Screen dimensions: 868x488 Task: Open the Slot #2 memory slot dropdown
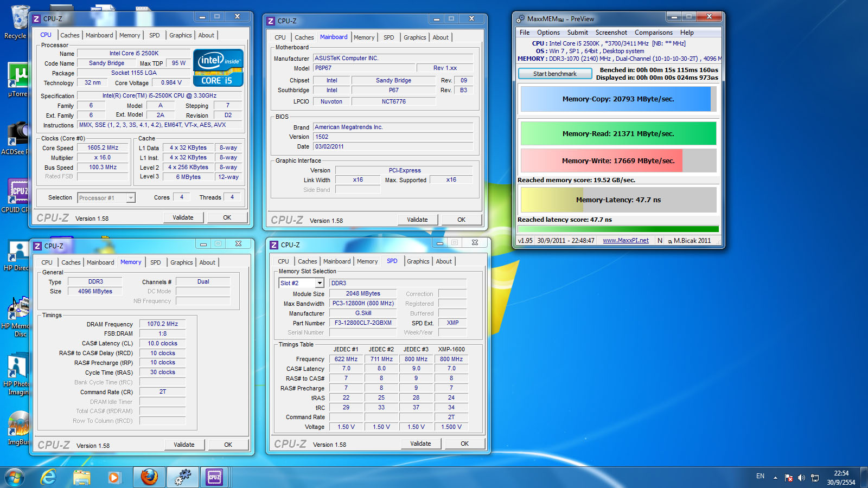[x=320, y=283]
